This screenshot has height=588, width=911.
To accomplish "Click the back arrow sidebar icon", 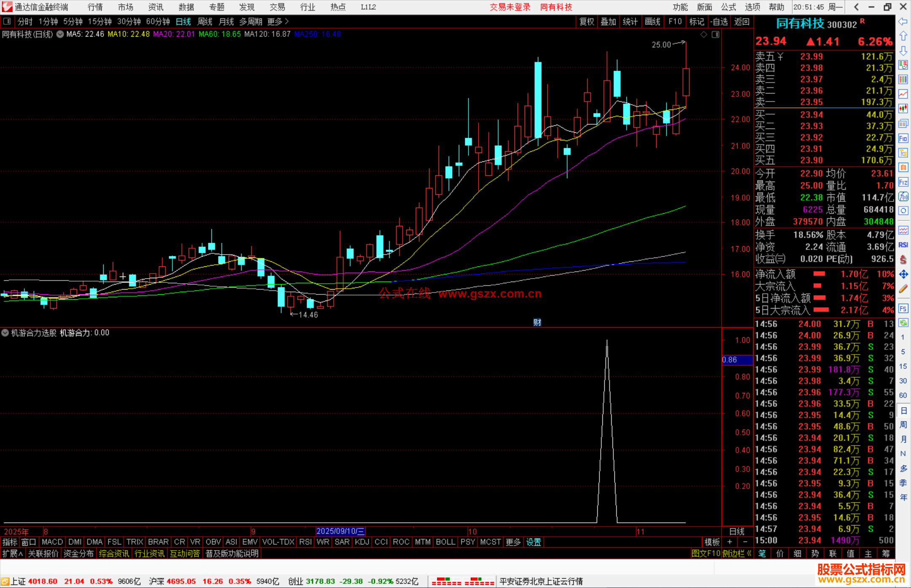I will pos(903,21).
